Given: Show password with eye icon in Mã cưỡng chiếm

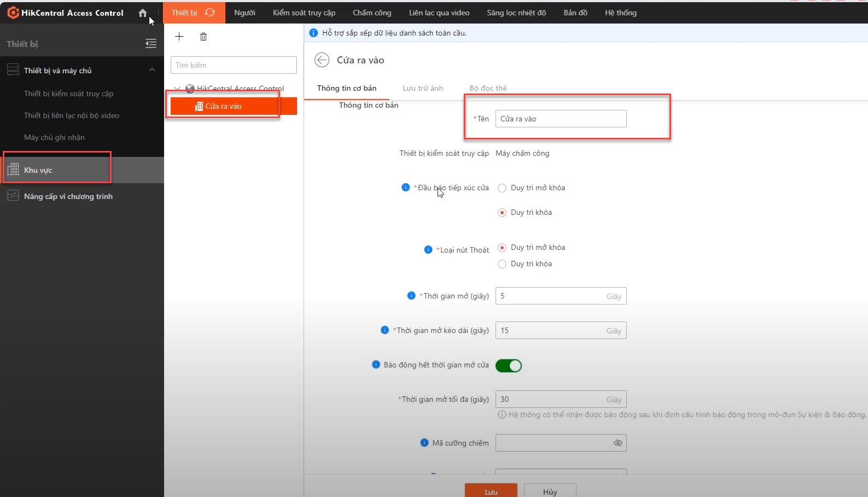Looking at the screenshot, I should pos(617,443).
